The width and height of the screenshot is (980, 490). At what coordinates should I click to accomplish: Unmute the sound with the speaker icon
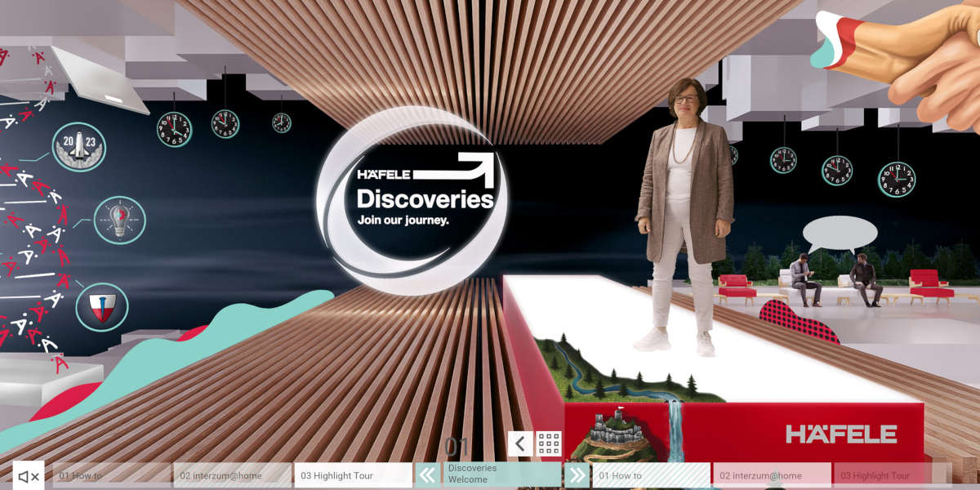point(29,476)
